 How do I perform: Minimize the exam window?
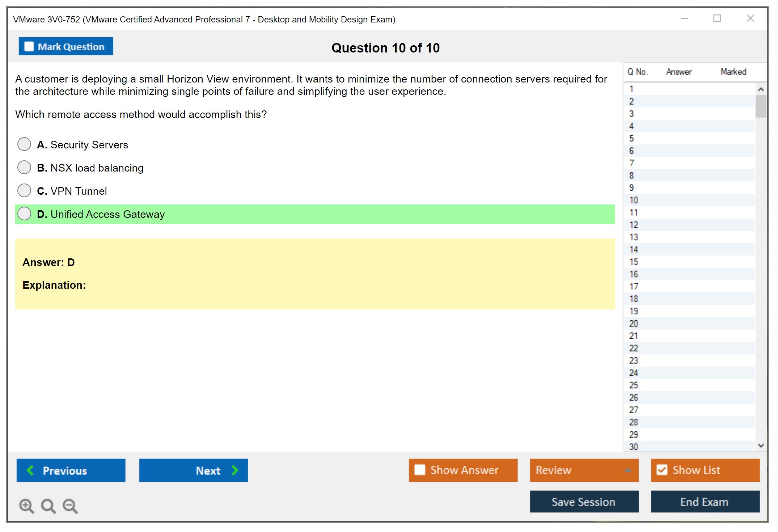tap(684, 18)
